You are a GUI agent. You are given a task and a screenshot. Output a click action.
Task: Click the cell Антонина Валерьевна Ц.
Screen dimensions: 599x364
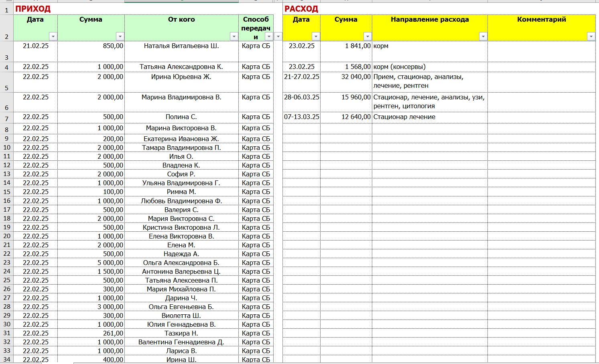182,271
